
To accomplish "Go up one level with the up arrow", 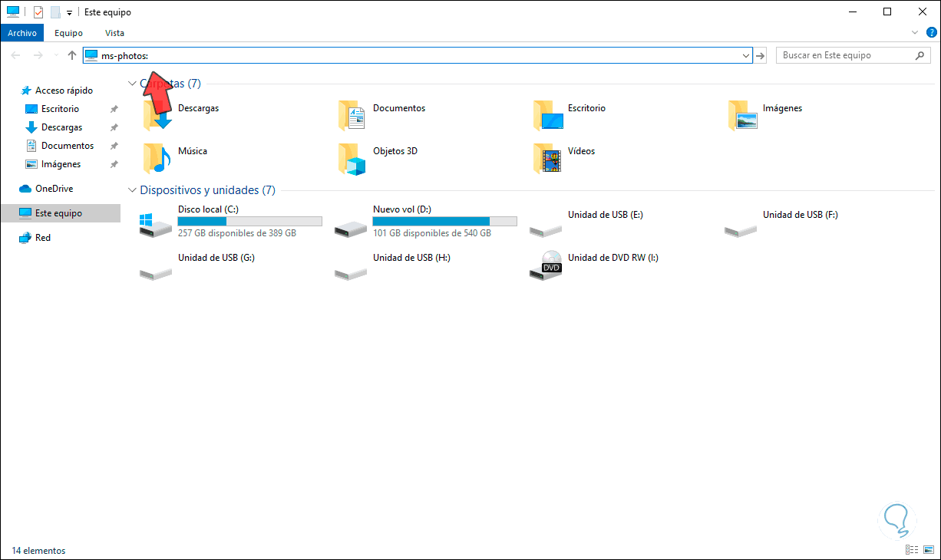I will [72, 55].
